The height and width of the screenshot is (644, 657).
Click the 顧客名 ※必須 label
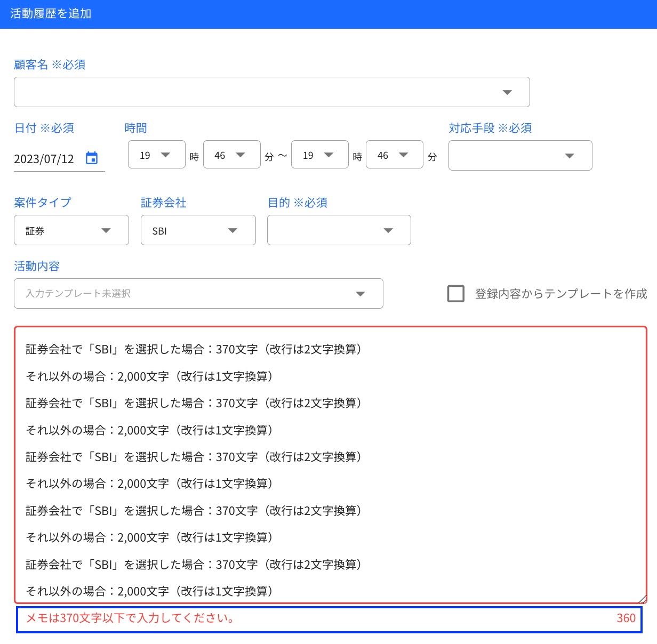point(50,65)
